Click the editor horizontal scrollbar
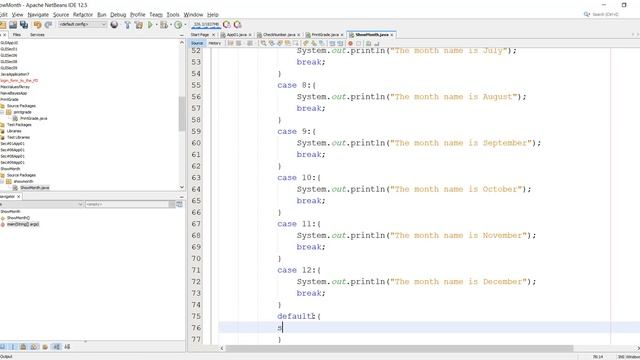The image size is (640, 360). [x=399, y=348]
